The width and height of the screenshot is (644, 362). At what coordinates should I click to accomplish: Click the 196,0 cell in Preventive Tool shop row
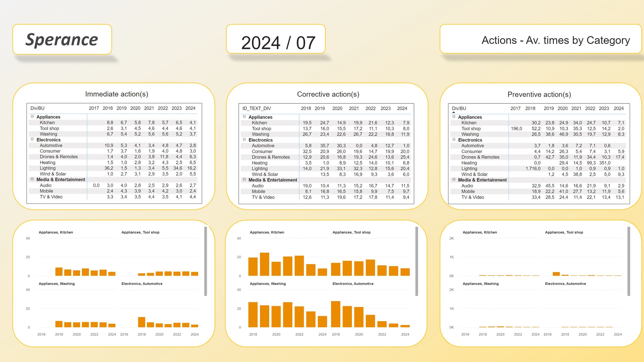pos(516,129)
